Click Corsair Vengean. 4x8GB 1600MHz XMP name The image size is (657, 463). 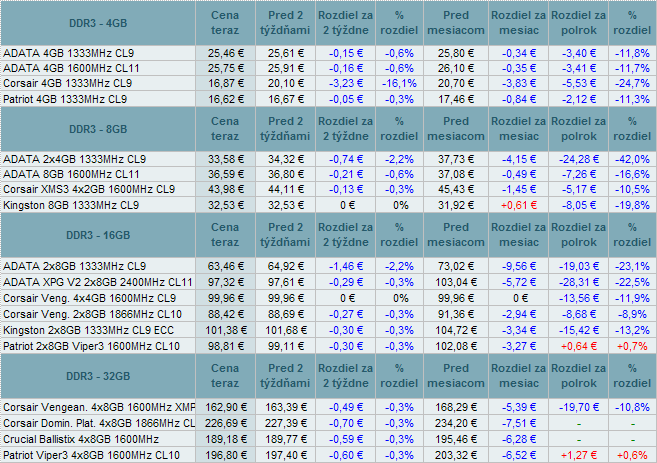coord(99,407)
